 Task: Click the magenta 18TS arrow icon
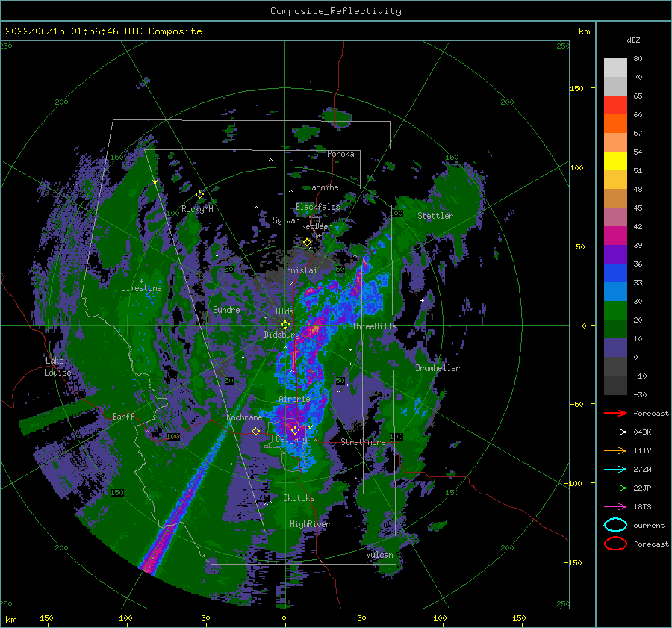pos(615,507)
